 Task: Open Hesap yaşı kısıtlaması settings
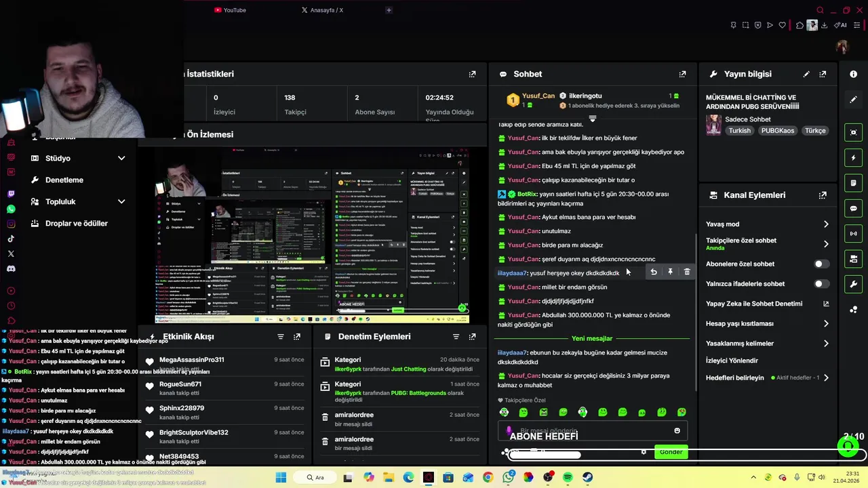point(768,323)
